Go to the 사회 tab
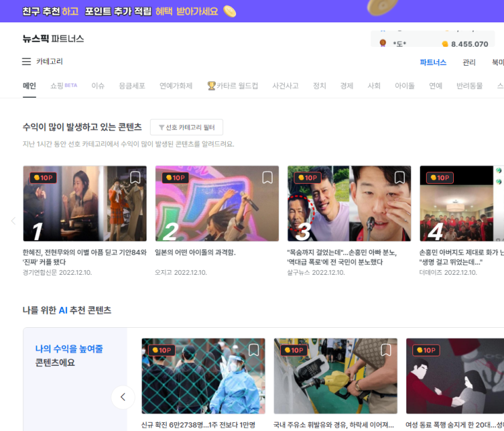The image size is (504, 431). [x=374, y=86]
